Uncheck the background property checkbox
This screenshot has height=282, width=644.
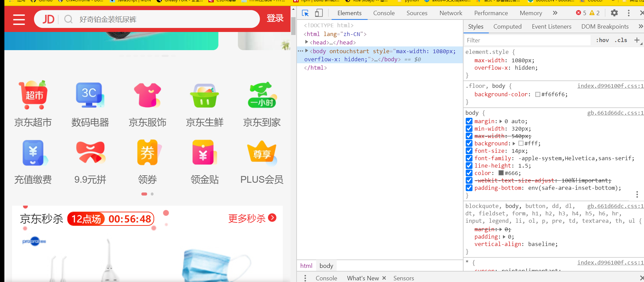[469, 143]
